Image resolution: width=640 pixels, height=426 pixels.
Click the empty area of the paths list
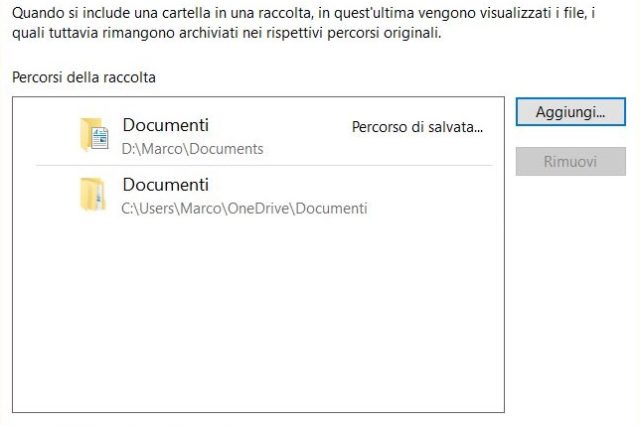(258, 320)
